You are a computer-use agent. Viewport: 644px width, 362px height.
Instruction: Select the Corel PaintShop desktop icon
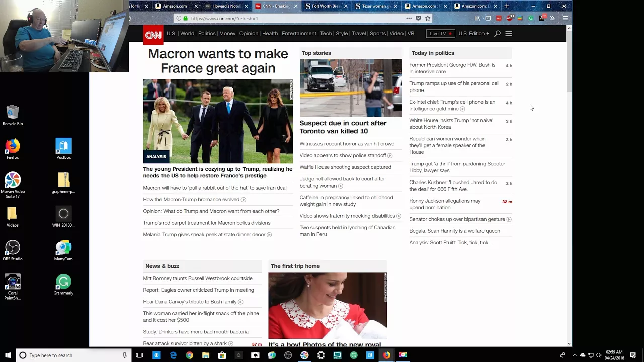(x=13, y=287)
